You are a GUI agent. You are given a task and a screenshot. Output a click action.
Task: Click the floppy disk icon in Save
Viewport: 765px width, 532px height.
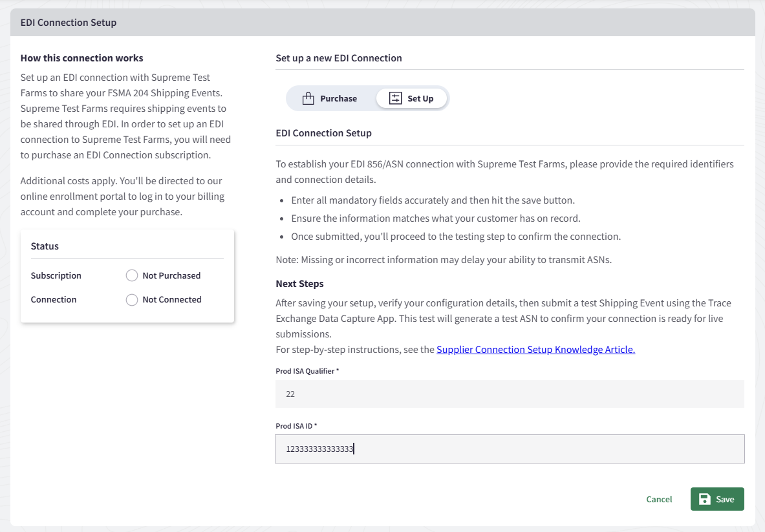point(705,499)
